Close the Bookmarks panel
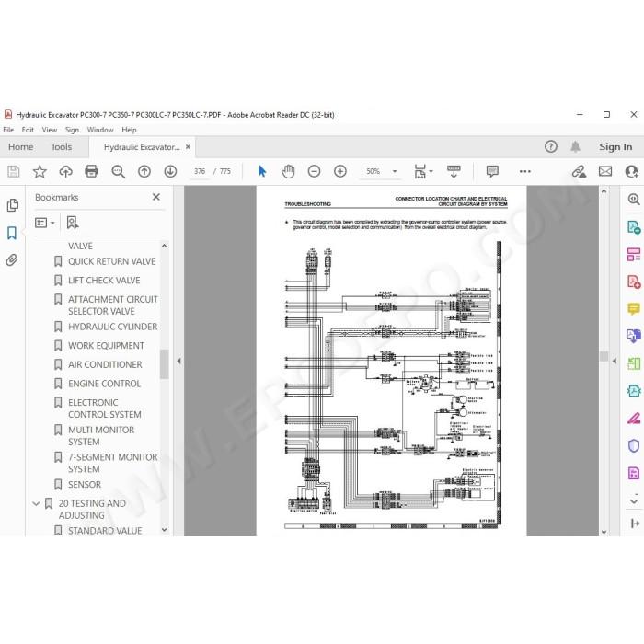The width and height of the screenshot is (644, 644). coord(156,197)
